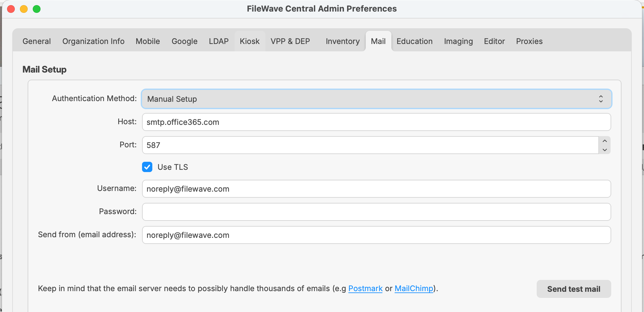Screen dimensions: 644x312
Task: Select the Mobile tab
Action: pyautogui.click(x=148, y=41)
